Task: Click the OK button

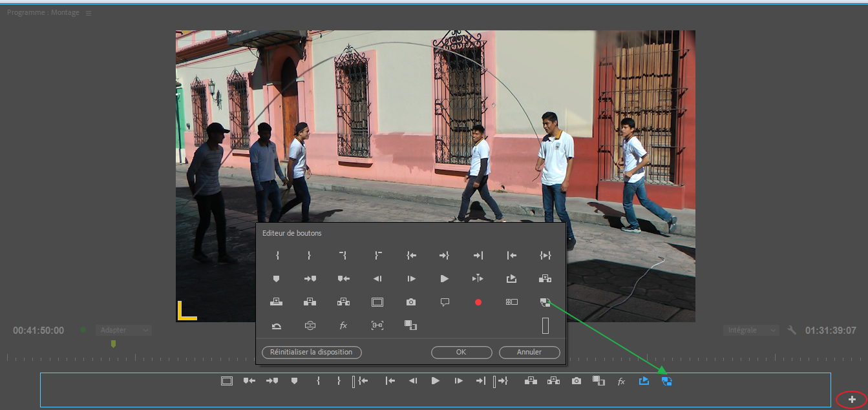Action: (x=461, y=353)
